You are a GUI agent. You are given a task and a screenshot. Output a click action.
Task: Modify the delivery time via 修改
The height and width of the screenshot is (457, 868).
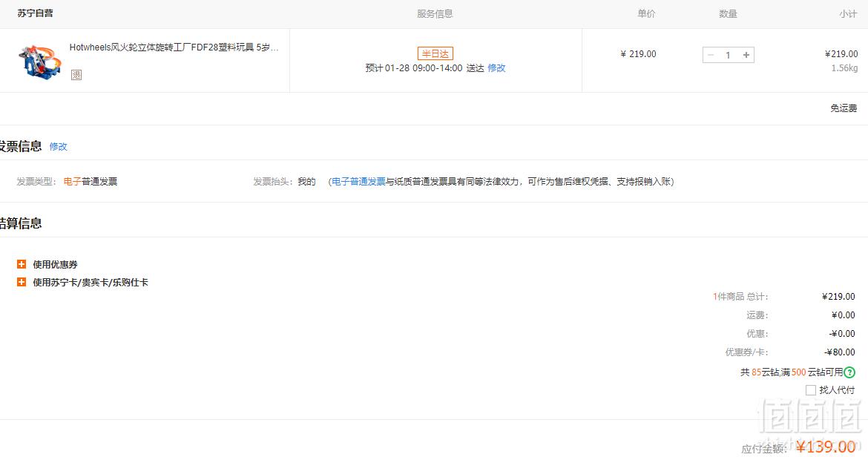click(x=496, y=68)
